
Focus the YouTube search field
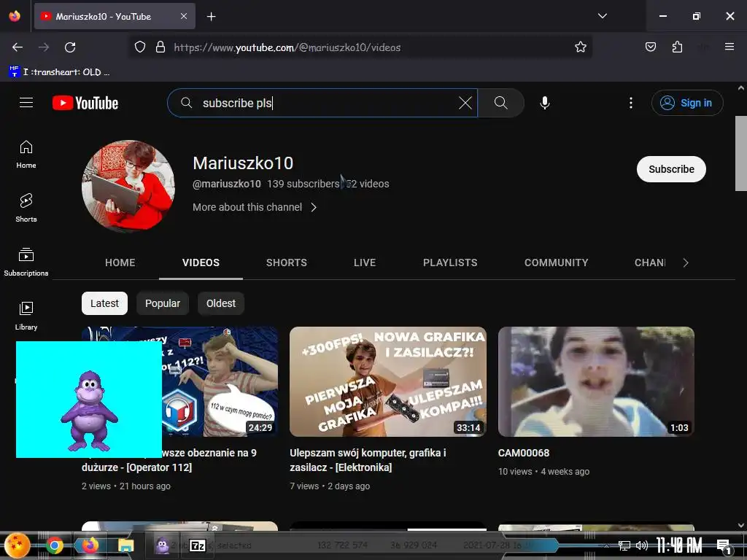(x=322, y=103)
